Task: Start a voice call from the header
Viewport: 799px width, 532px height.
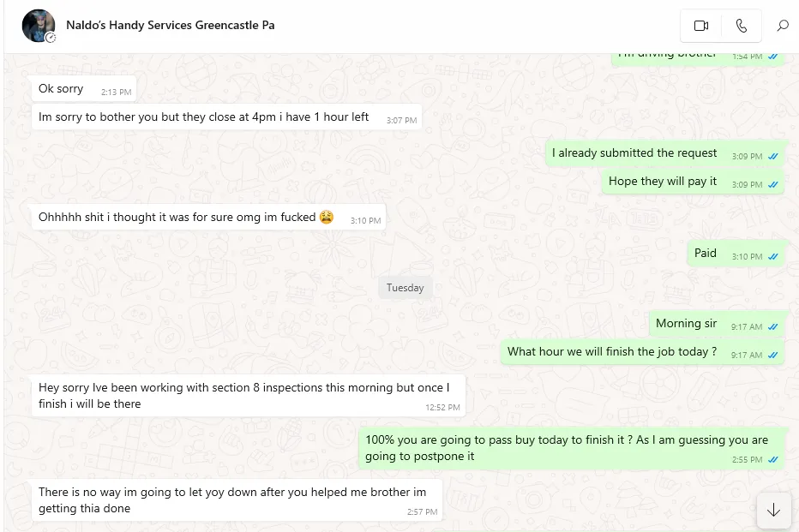Action: [x=742, y=26]
